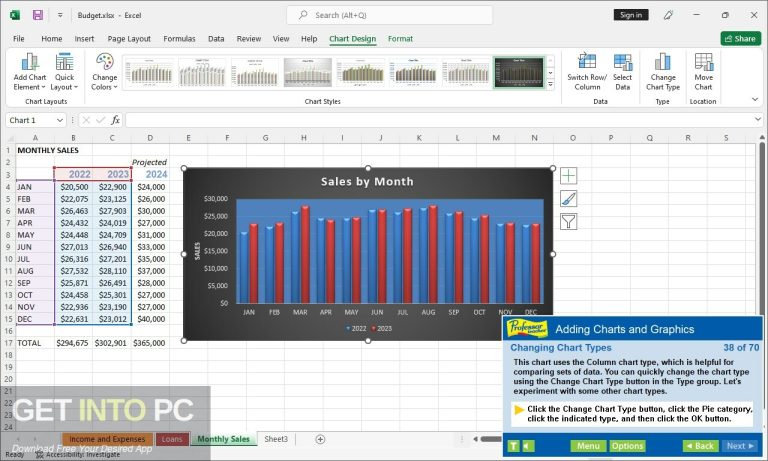Switch to the Loans sheet tab
768x461 pixels.
172,439
